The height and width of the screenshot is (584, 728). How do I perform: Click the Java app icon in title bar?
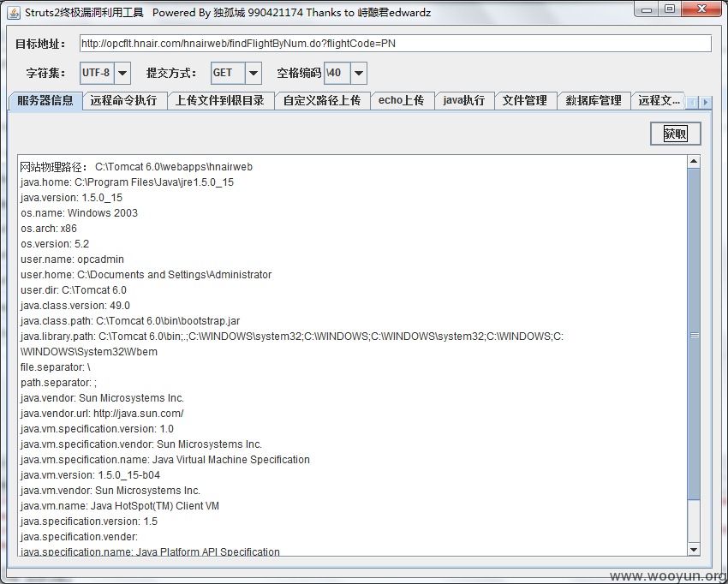point(14,13)
